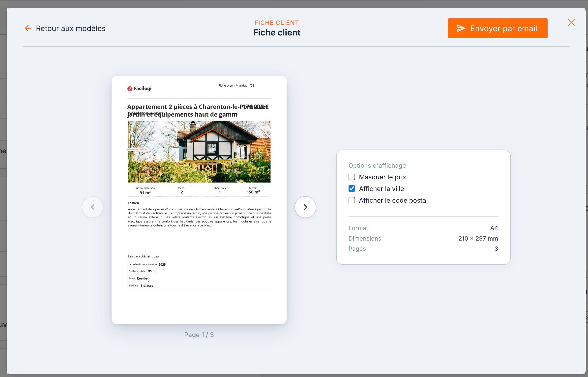Click the Fiche client title heading
588x377 pixels.
[x=277, y=32]
